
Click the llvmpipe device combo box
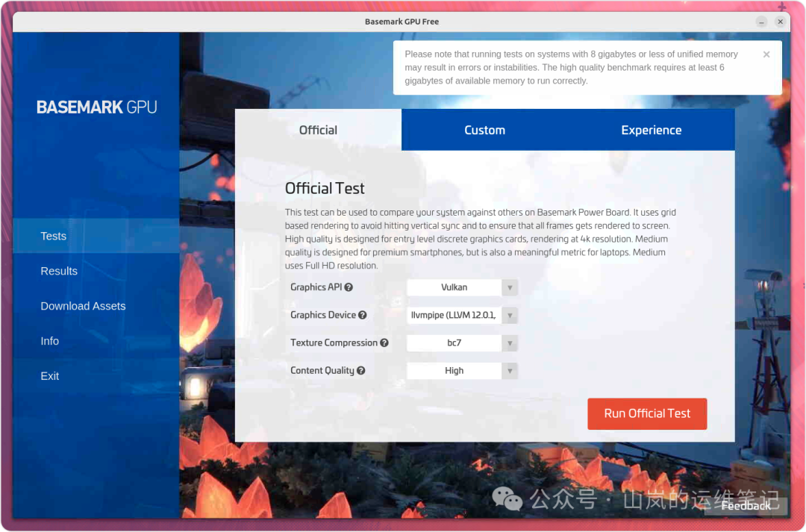[454, 315]
